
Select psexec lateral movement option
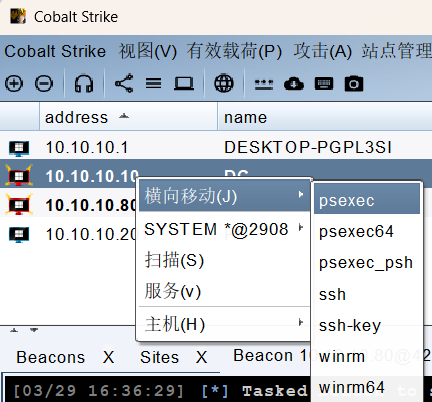[x=367, y=200]
